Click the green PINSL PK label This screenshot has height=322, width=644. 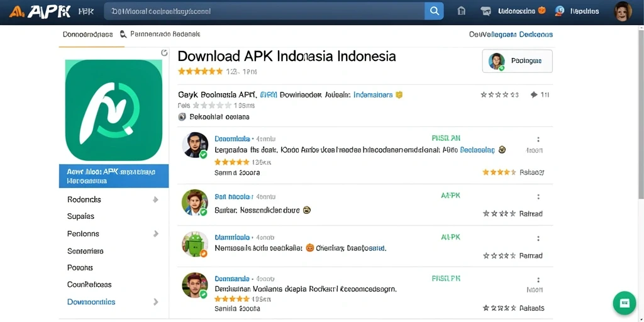[x=446, y=279]
